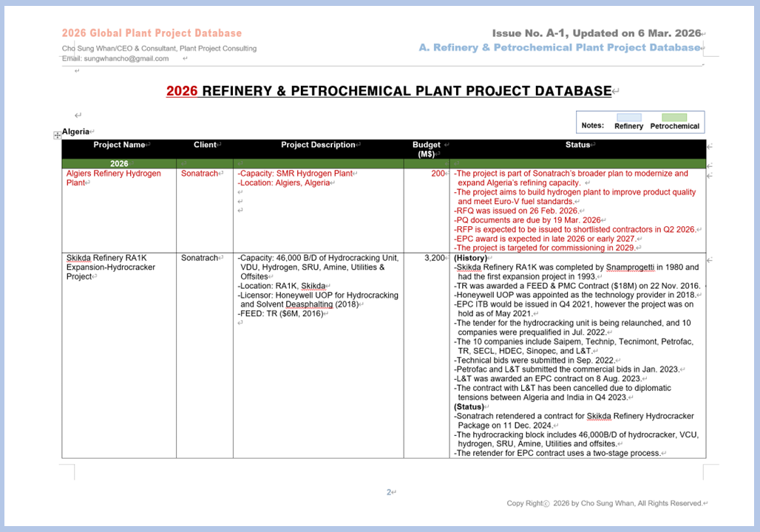Click the bold '(History)' label
The width and height of the screenshot is (760, 532).
pos(470,259)
